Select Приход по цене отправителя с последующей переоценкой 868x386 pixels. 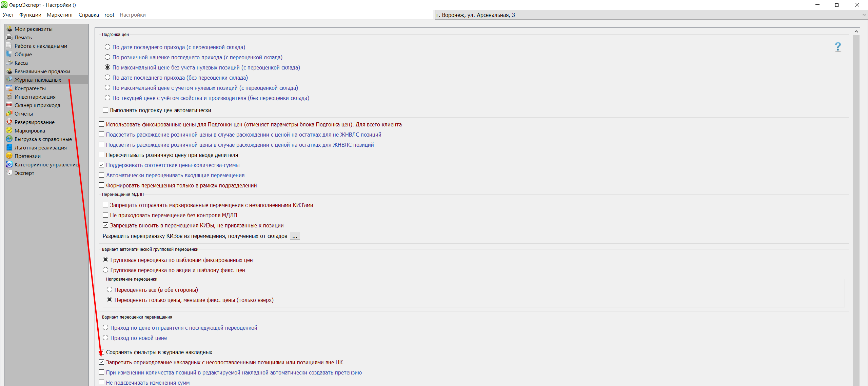click(105, 327)
